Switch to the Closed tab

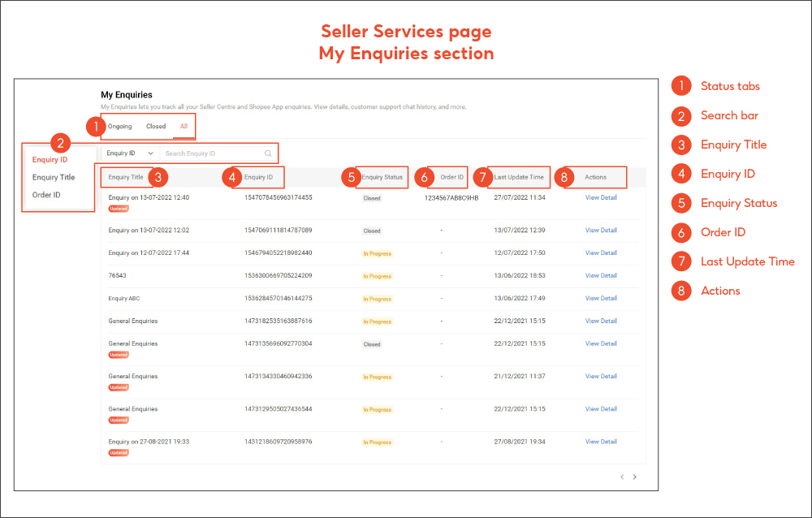[156, 127]
